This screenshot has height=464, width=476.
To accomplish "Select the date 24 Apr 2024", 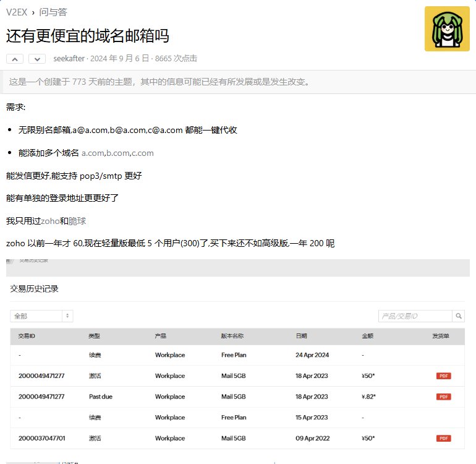I will [x=312, y=355].
